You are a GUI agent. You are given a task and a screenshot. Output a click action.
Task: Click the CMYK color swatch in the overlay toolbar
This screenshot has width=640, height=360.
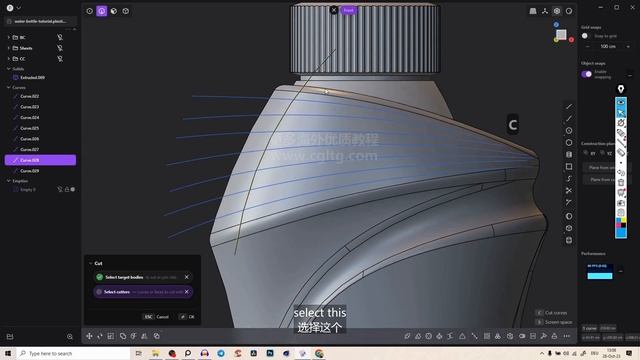point(621,223)
